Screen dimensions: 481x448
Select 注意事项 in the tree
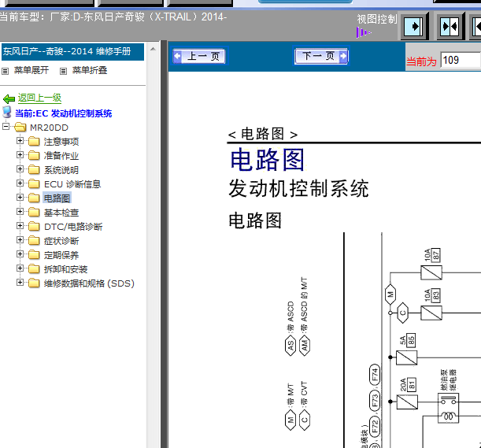tap(61, 142)
